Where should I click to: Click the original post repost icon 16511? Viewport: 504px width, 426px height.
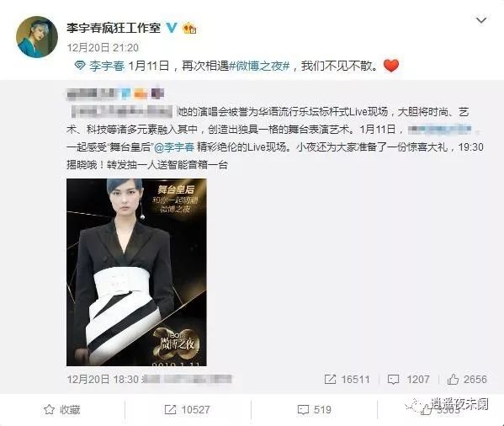click(330, 380)
